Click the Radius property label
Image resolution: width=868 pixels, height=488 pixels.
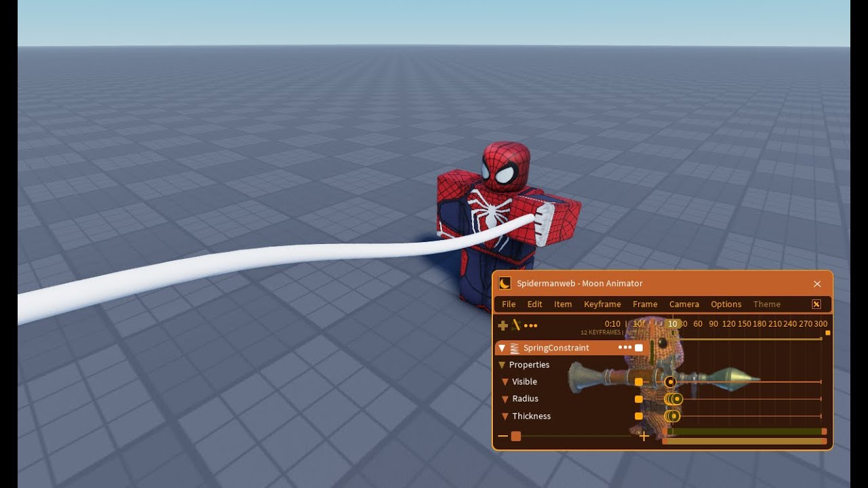point(525,399)
